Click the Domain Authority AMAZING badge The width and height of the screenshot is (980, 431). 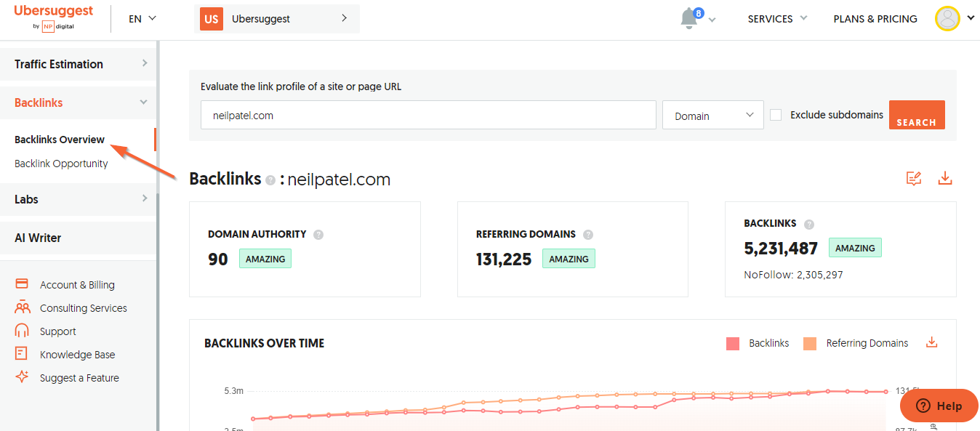click(x=265, y=259)
